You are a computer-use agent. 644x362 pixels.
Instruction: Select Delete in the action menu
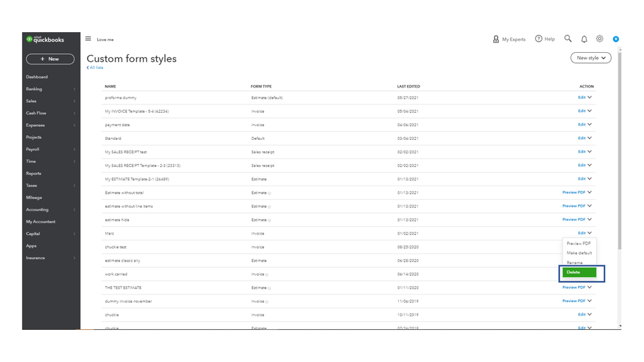point(579,272)
